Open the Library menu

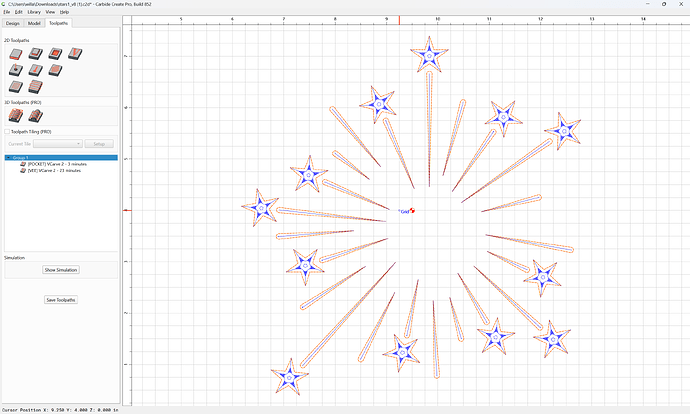(x=34, y=12)
